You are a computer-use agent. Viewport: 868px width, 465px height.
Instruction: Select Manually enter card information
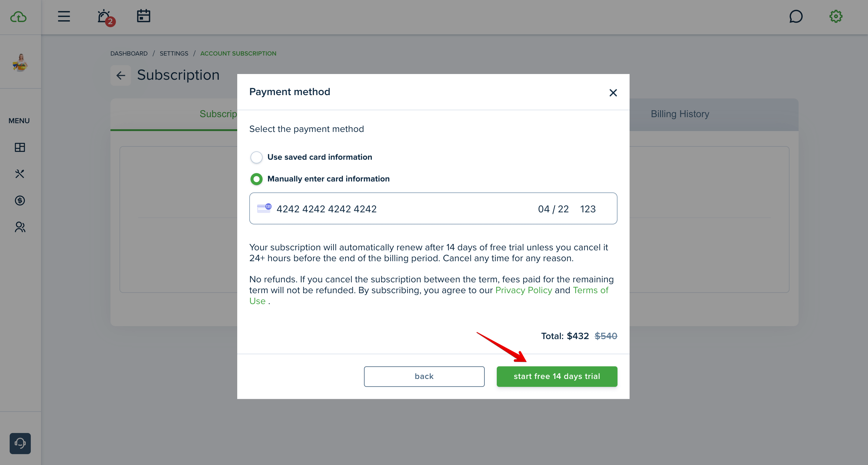tap(257, 179)
